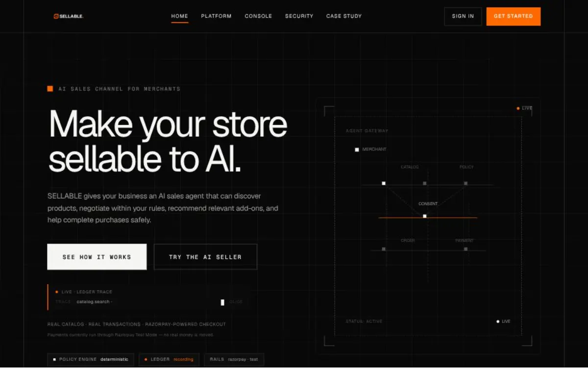
Task: Click 'REAL CATALOG · REAL TRANSACTIONS' line
Action: (137, 324)
